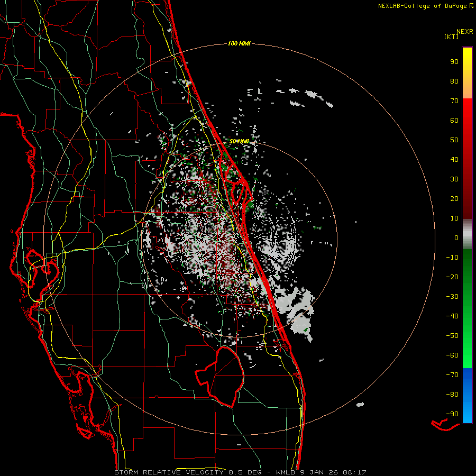476x476 pixels.
Task: Click the 90 value on velocity scale
Action: [454, 62]
